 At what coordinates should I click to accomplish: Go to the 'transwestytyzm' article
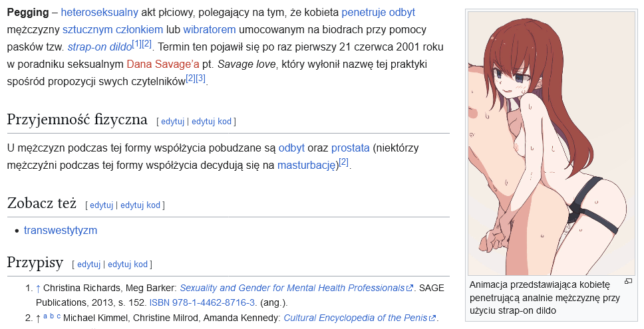[x=61, y=231]
